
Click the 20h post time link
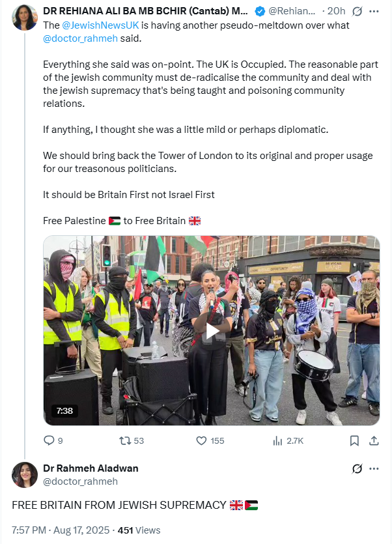point(336,11)
